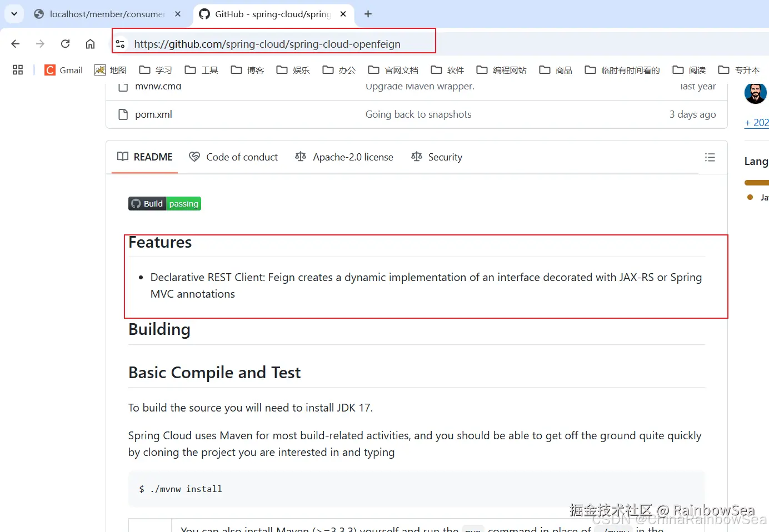Expand the 工具 bookmark folder
769x532 pixels.
coord(202,70)
